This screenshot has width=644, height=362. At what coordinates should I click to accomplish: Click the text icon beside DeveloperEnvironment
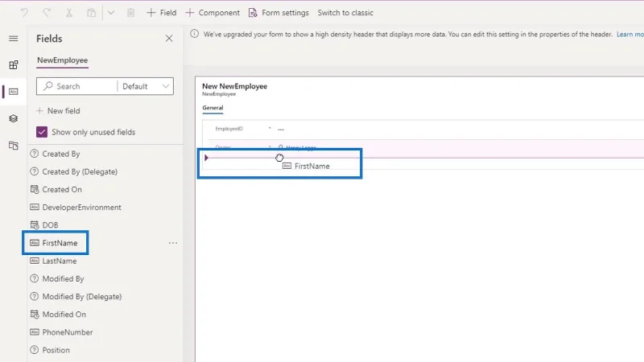(x=35, y=208)
